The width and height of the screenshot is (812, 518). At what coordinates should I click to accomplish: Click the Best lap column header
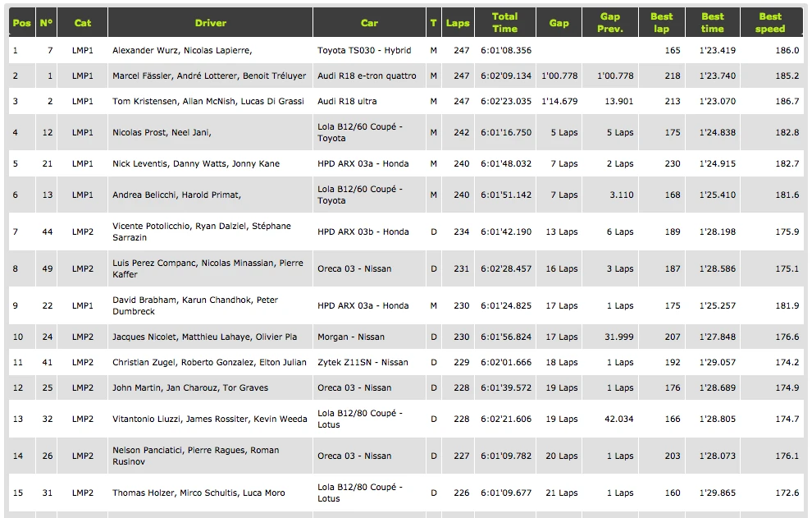661,23
